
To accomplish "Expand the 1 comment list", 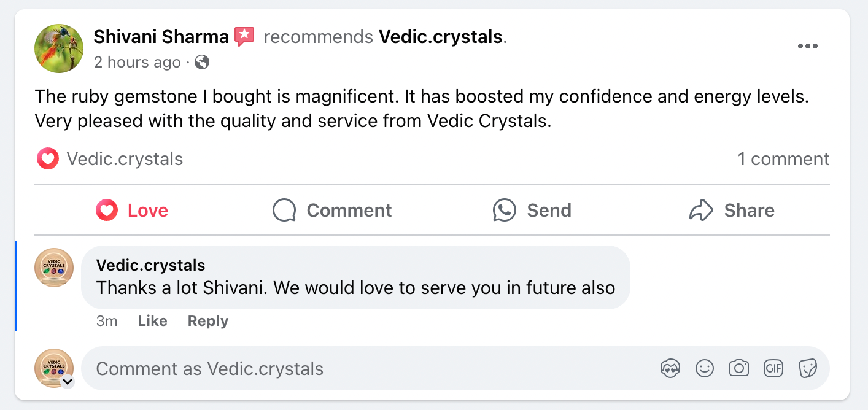I will pyautogui.click(x=783, y=159).
